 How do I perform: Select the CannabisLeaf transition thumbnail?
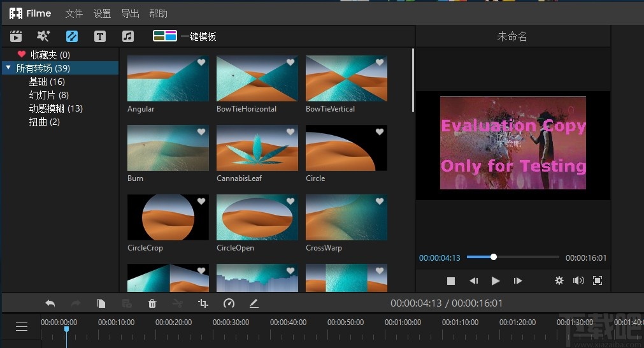tap(257, 148)
